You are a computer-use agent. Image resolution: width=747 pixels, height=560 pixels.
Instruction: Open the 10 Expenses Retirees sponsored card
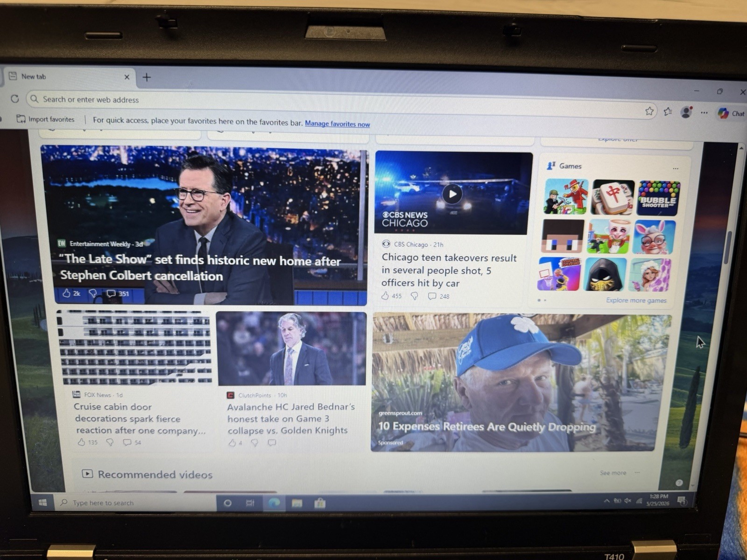tap(521, 383)
